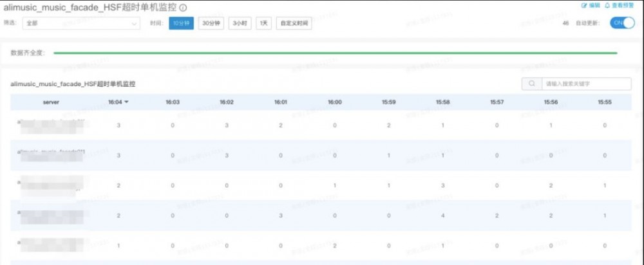This screenshot has width=644, height=265.
Task: Click the 15:58 column header
Action: (443, 102)
